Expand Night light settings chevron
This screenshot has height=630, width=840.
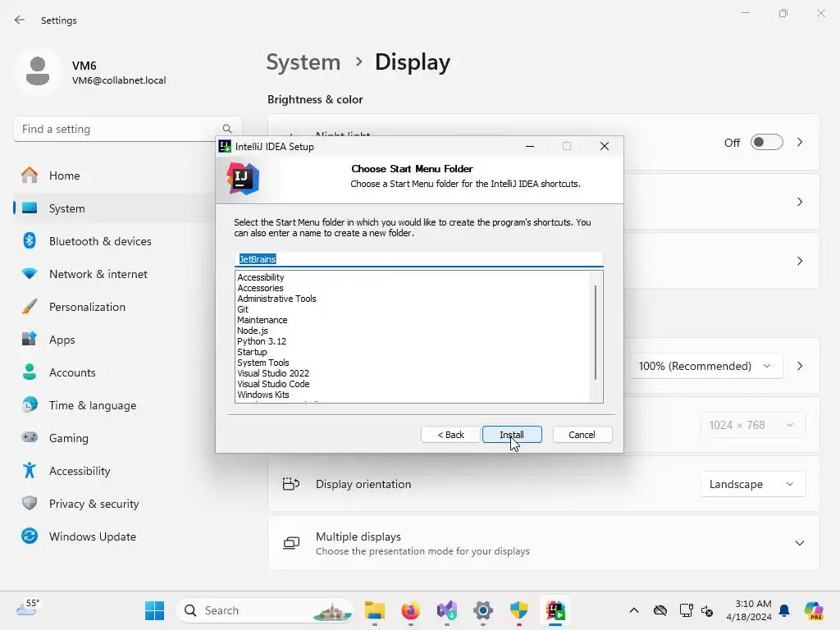[x=800, y=143]
